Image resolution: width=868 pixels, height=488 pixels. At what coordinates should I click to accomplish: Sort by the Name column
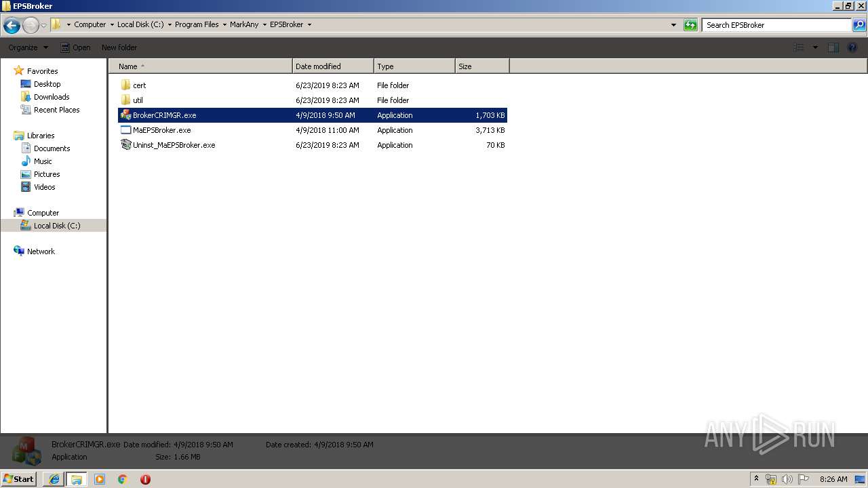[x=200, y=66]
